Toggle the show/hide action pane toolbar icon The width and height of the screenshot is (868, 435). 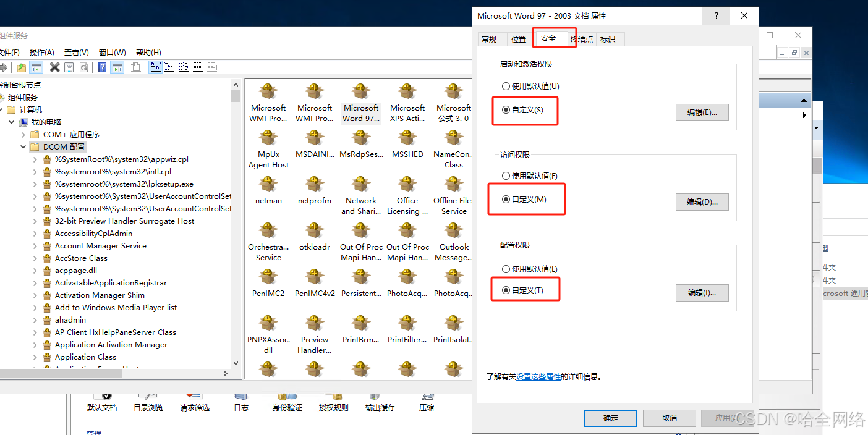click(x=117, y=67)
